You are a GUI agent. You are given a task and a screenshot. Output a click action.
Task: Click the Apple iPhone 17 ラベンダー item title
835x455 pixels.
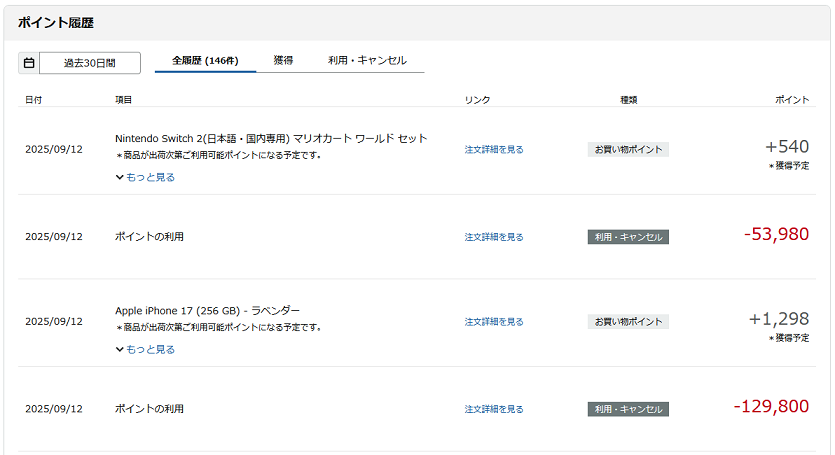[x=207, y=310]
